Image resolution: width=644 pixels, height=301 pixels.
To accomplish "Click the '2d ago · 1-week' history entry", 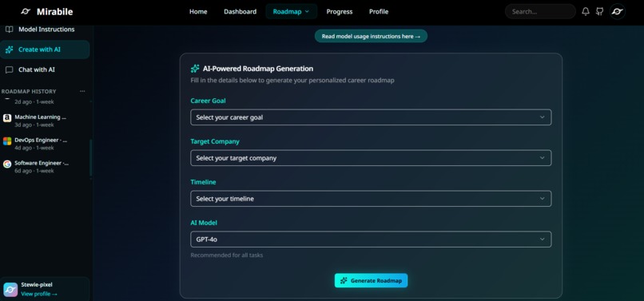I will pos(34,101).
